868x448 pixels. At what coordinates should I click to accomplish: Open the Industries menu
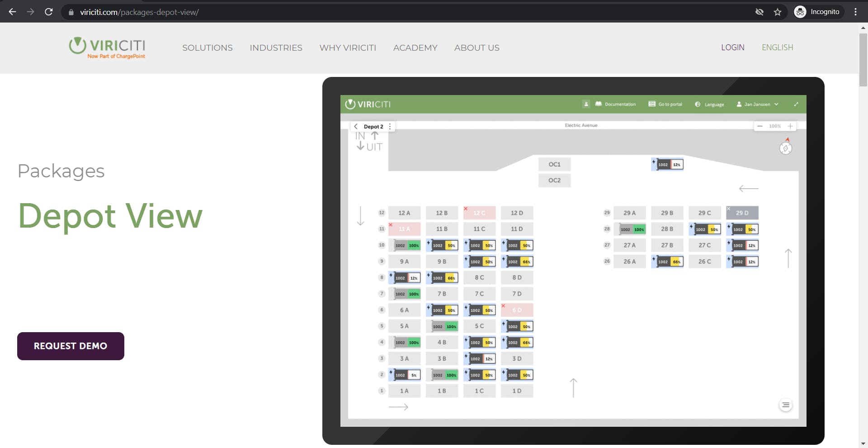(x=276, y=48)
